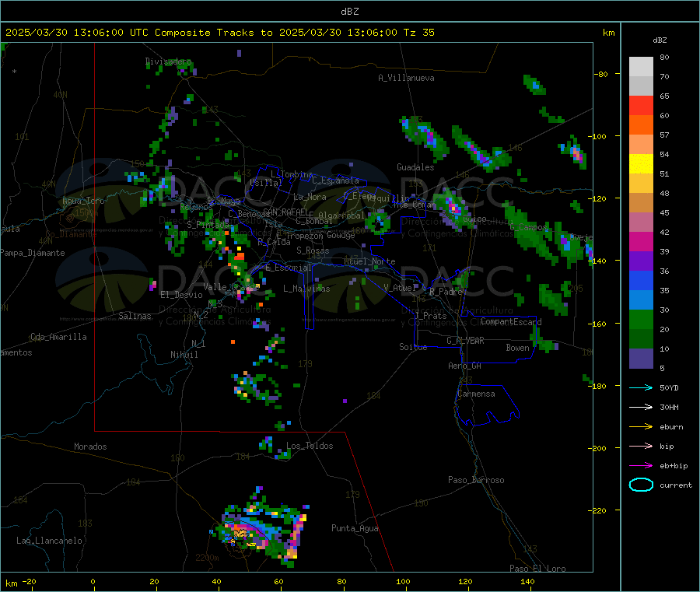Click the Salinas map label
This screenshot has width=700, height=592.
pyautogui.click(x=135, y=316)
